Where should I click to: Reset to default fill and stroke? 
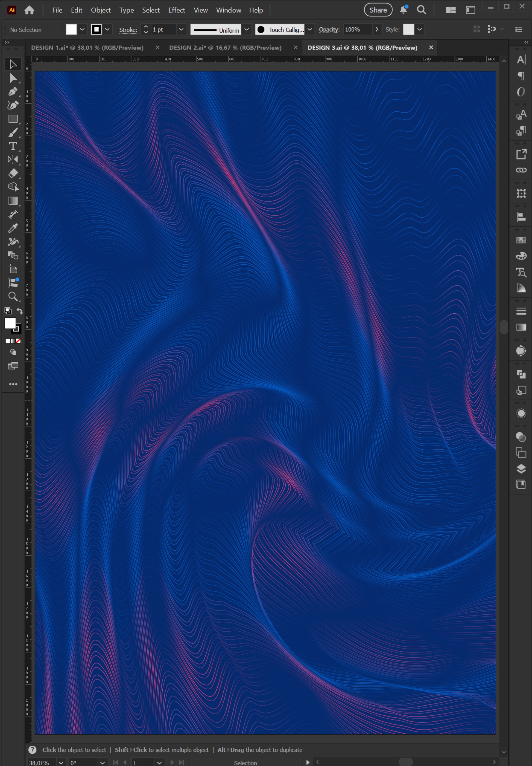pos(8,311)
